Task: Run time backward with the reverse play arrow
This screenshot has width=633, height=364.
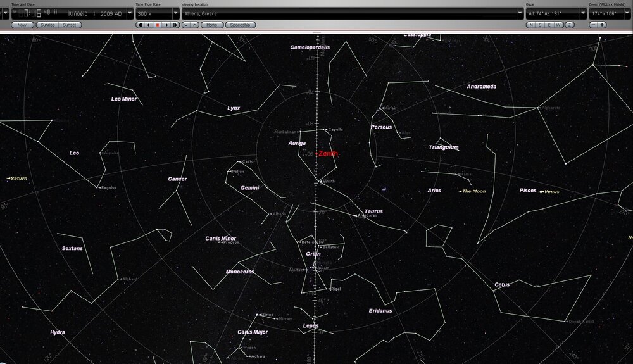Action: (148, 25)
